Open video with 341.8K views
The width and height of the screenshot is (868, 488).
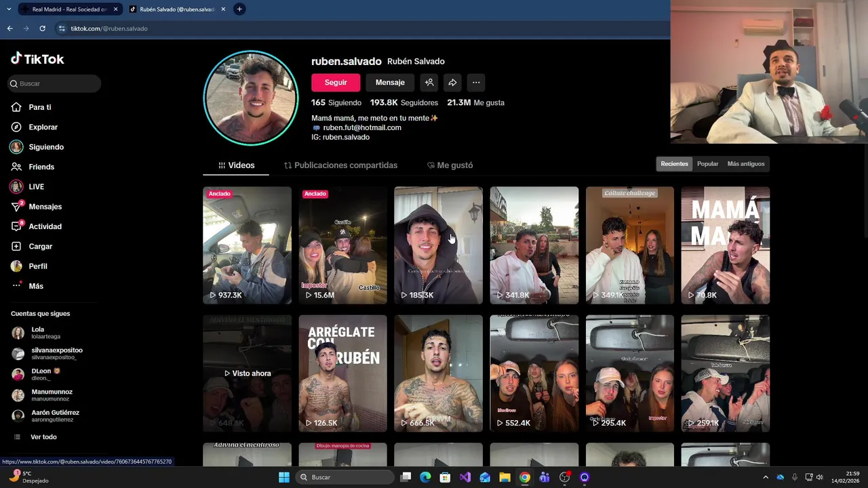(534, 245)
